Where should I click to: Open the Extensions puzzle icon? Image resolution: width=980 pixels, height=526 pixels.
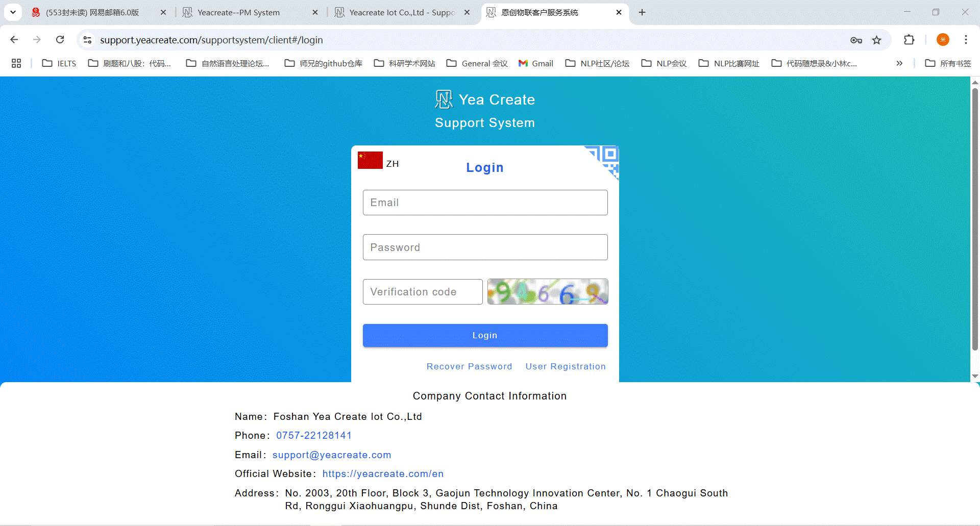click(x=909, y=40)
